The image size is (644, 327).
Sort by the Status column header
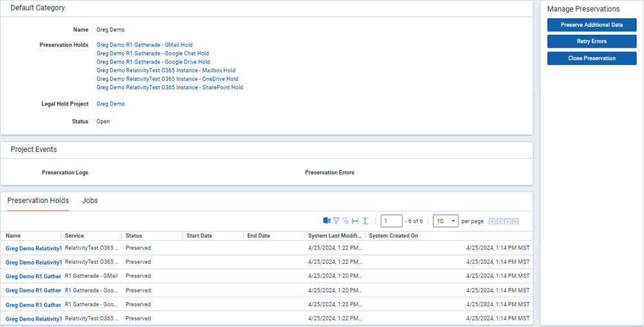134,236
